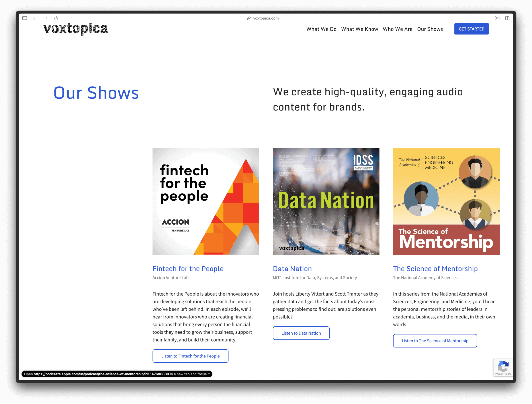Click the voxtopica logo
The image size is (532, 404).
[76, 29]
